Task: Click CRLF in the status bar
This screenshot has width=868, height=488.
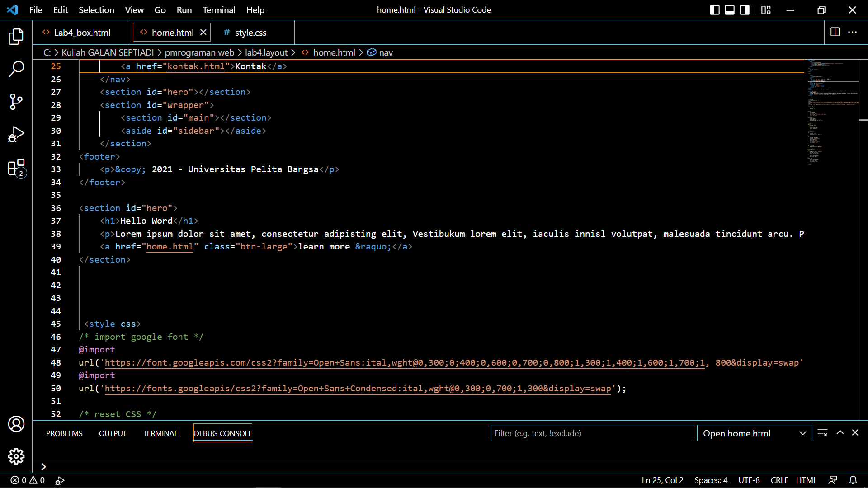Action: (779, 480)
